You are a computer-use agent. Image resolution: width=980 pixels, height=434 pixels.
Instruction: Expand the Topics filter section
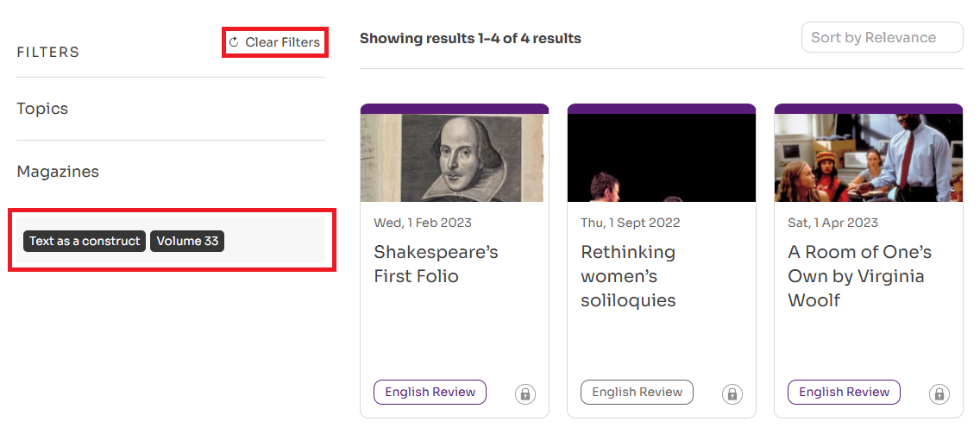click(42, 109)
